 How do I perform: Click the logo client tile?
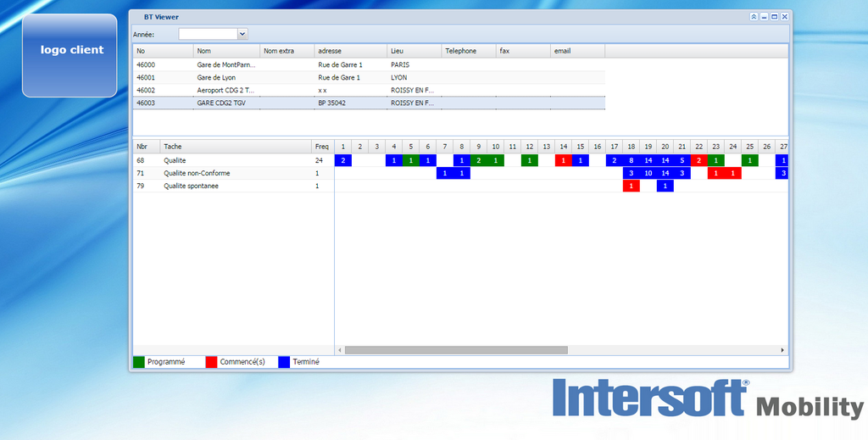coord(70,55)
